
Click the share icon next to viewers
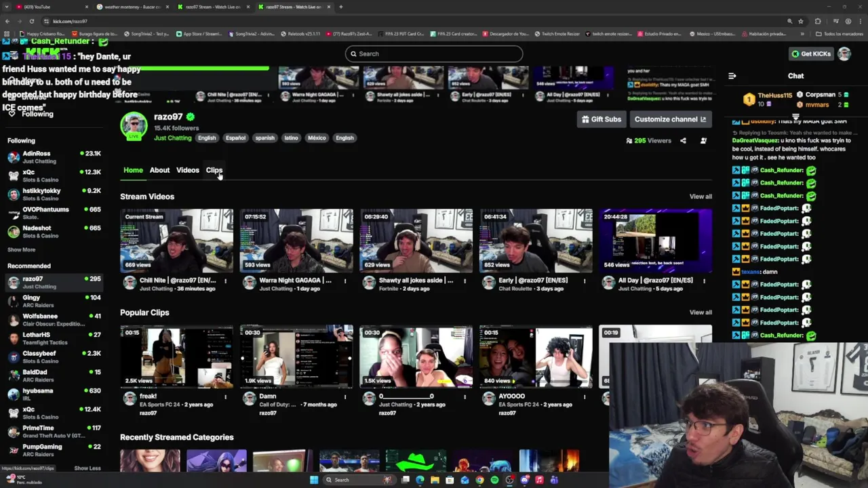[683, 141]
